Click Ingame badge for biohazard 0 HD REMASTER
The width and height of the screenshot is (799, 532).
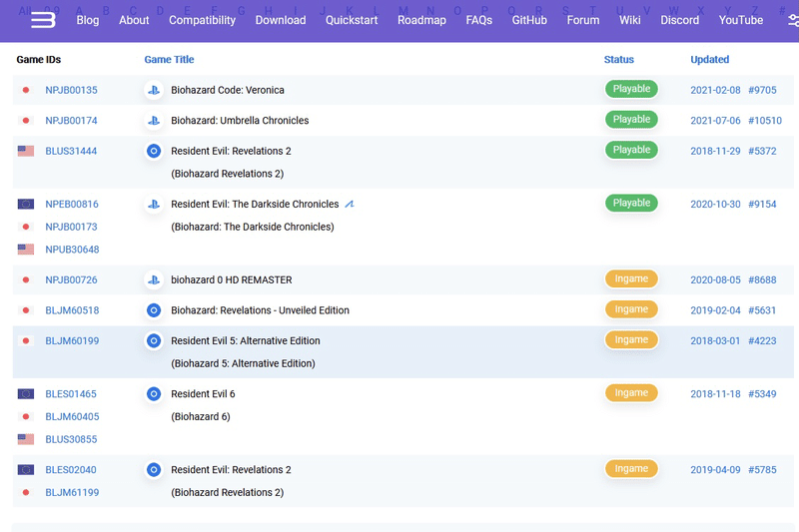click(631, 278)
